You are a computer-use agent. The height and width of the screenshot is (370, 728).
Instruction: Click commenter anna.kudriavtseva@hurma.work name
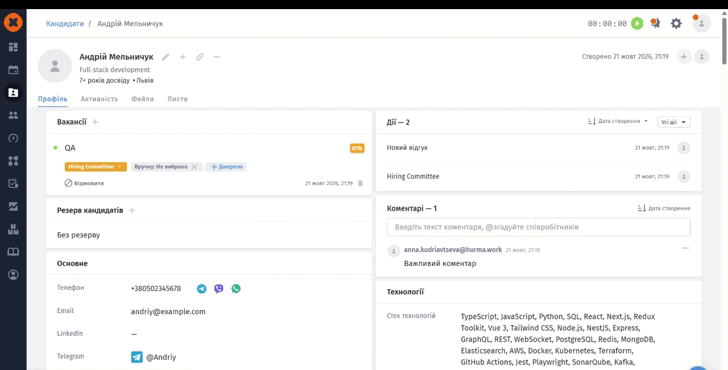453,250
